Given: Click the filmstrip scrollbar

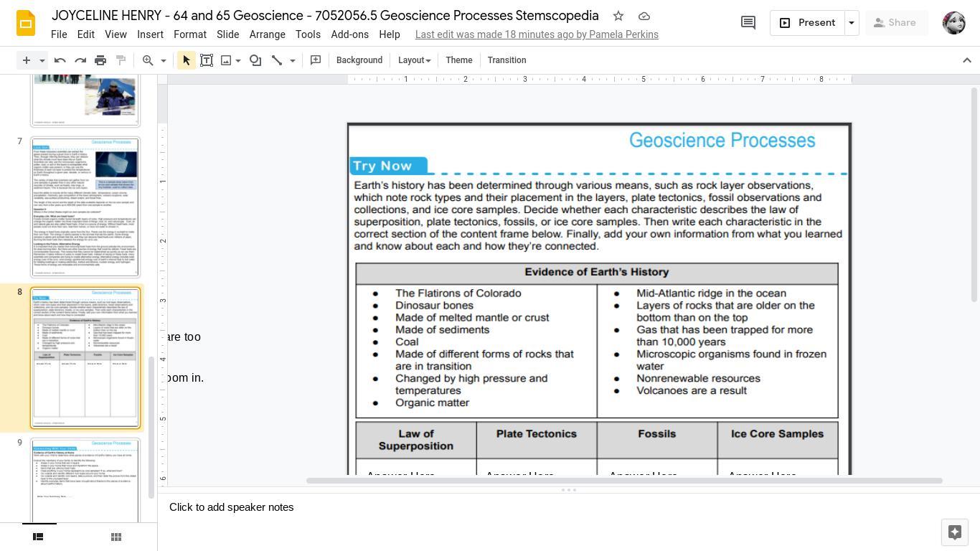Looking at the screenshot, I should (151, 427).
